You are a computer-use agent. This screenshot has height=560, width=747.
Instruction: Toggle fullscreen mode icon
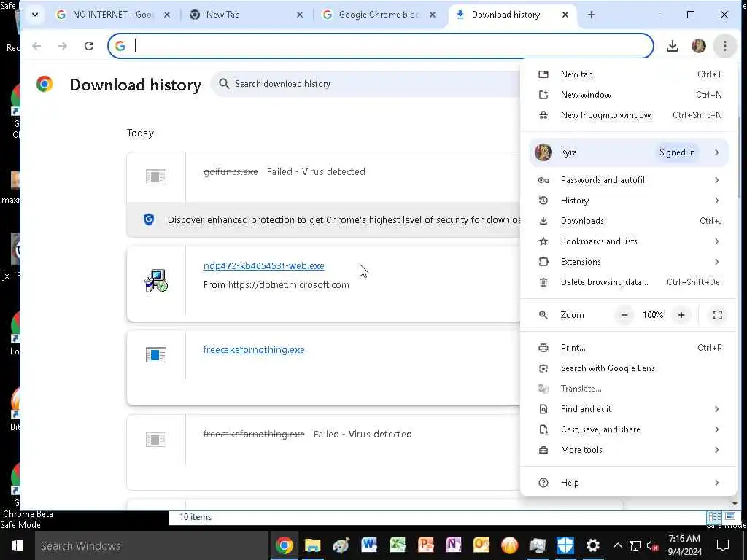tap(718, 315)
